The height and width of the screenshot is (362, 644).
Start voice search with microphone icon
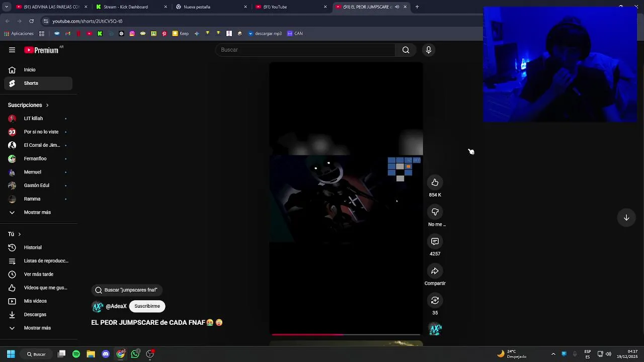429,50
